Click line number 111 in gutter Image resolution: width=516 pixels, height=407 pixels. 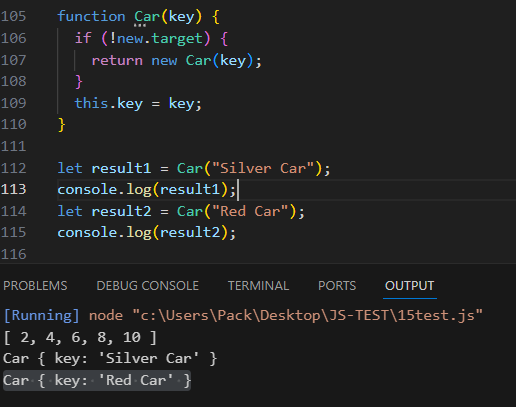[x=13, y=147]
